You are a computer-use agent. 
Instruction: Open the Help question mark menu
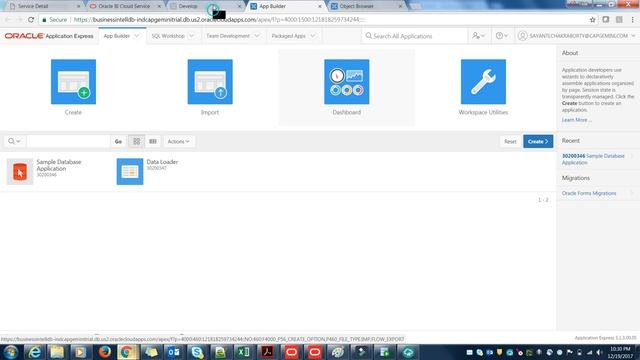[x=502, y=36]
